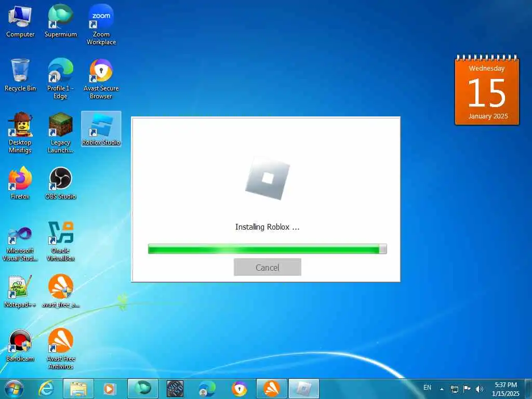532x399 pixels.
Task: Select the Roblox Studio desktop shortcut
Action: pyautogui.click(x=101, y=129)
